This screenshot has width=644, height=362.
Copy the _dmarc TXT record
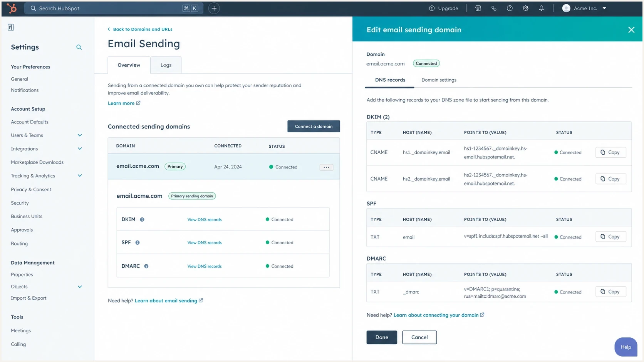point(610,292)
